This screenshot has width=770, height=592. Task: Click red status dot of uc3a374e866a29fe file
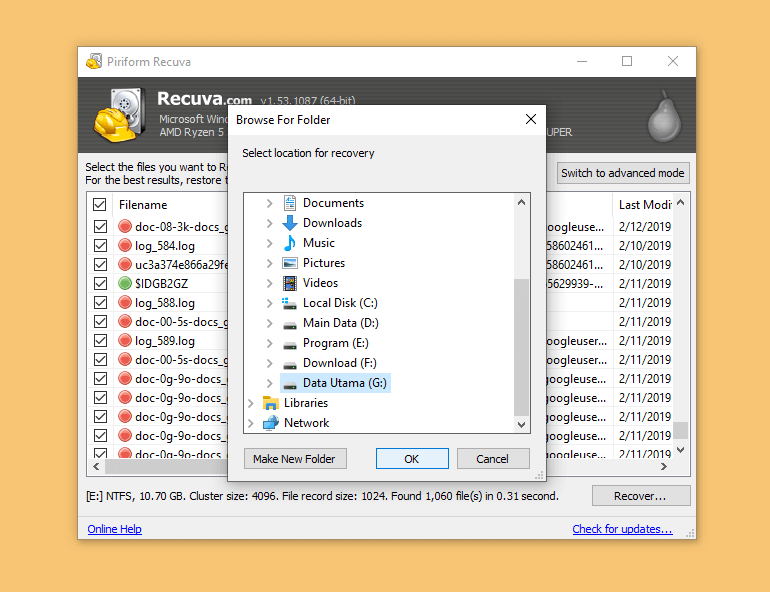coord(125,264)
